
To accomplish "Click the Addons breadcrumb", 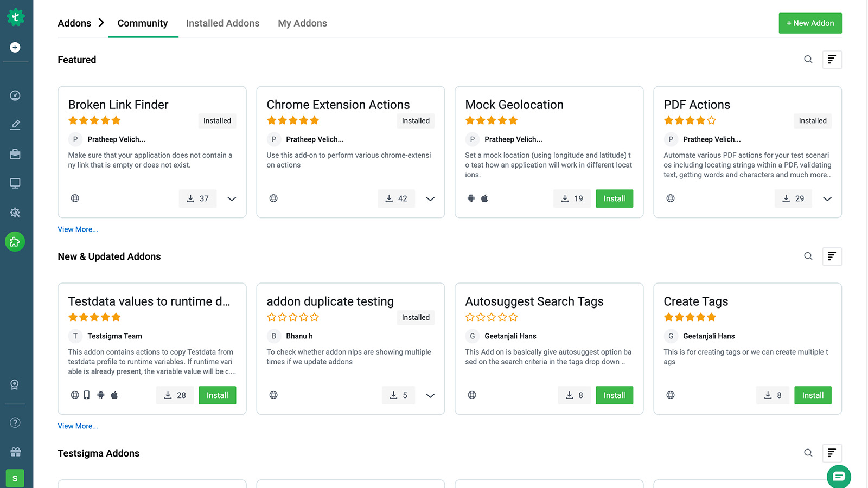I will click(74, 23).
